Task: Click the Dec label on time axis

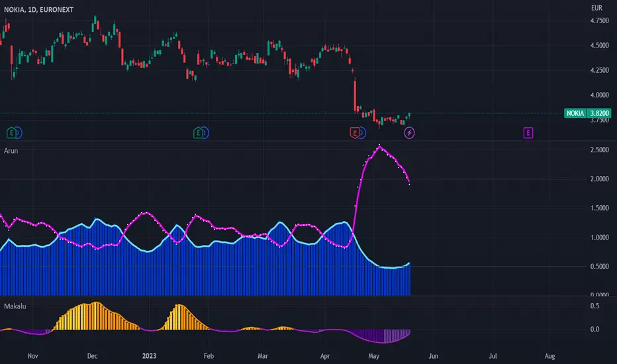Action: (x=92, y=356)
